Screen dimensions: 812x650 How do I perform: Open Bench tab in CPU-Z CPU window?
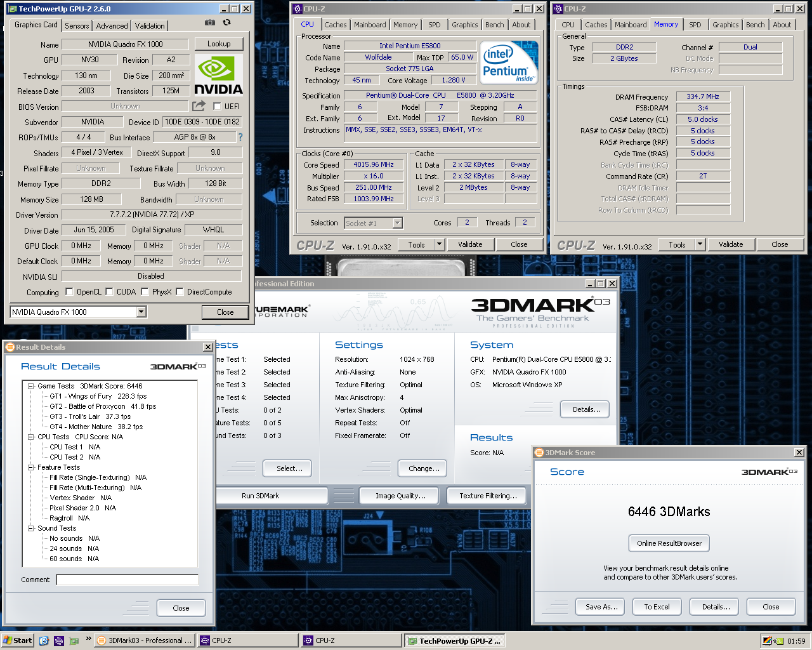[495, 25]
